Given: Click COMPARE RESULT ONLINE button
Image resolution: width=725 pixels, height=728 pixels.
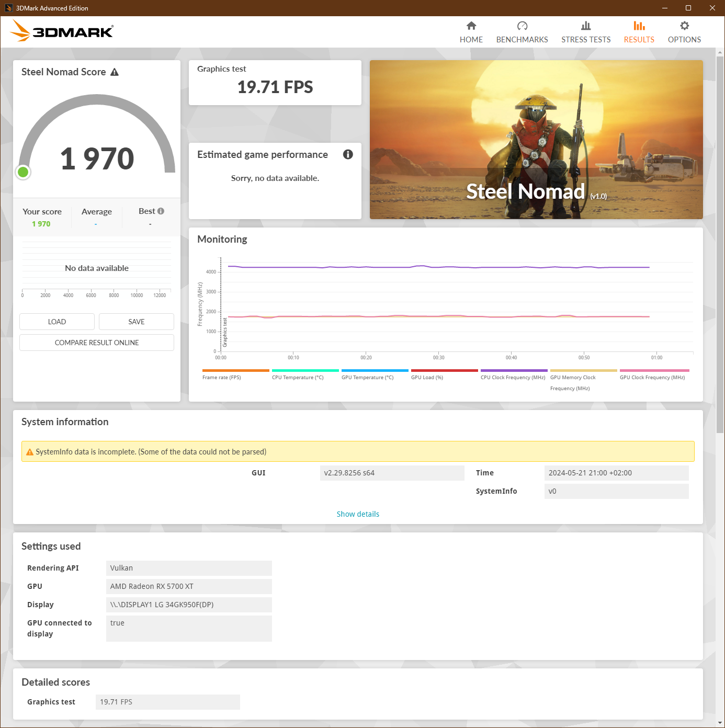Looking at the screenshot, I should point(97,343).
